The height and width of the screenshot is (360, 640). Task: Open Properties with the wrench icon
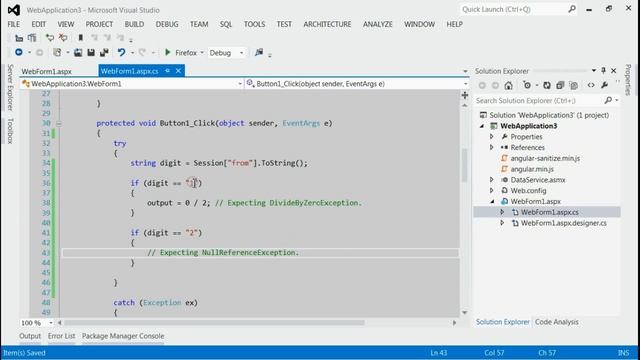click(x=604, y=85)
